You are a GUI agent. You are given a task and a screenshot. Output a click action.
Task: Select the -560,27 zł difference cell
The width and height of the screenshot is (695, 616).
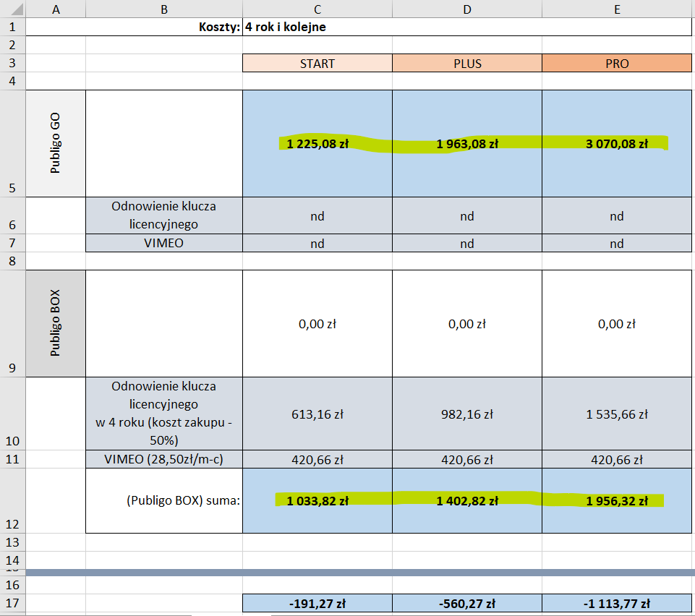(467, 604)
